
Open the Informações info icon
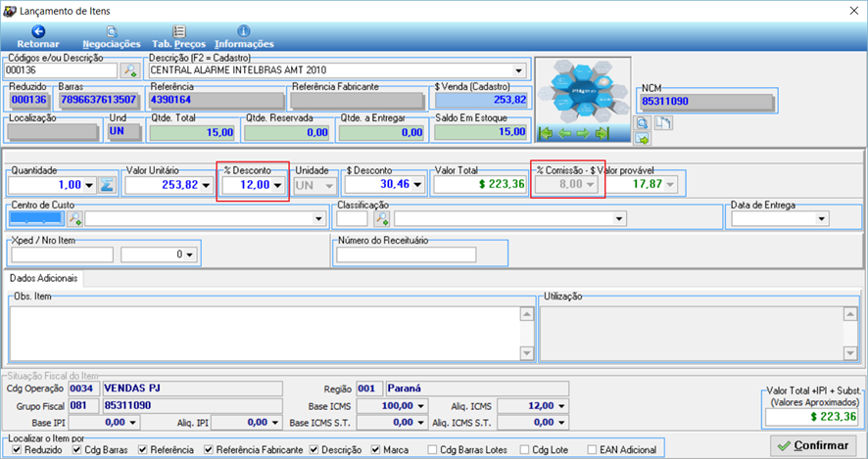click(244, 31)
